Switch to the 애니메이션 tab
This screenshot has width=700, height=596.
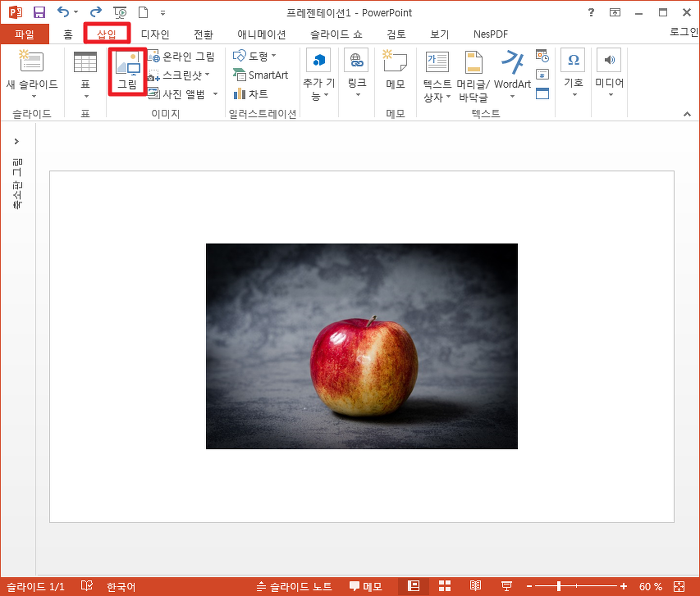tap(262, 34)
